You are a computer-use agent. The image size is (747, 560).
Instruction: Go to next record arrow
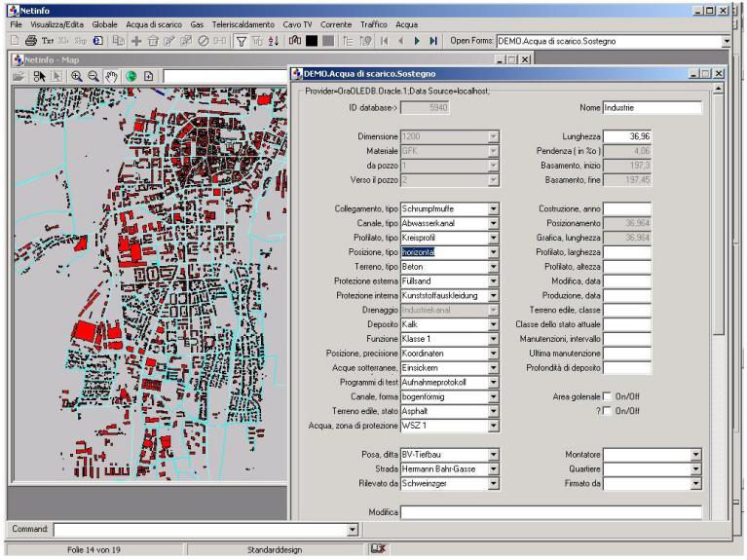[417, 41]
